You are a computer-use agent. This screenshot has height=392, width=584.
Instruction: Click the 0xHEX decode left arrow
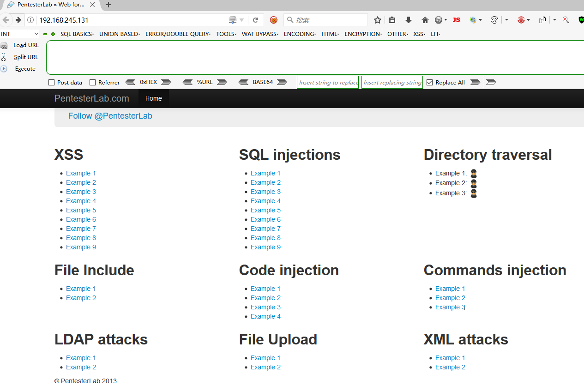click(x=131, y=82)
